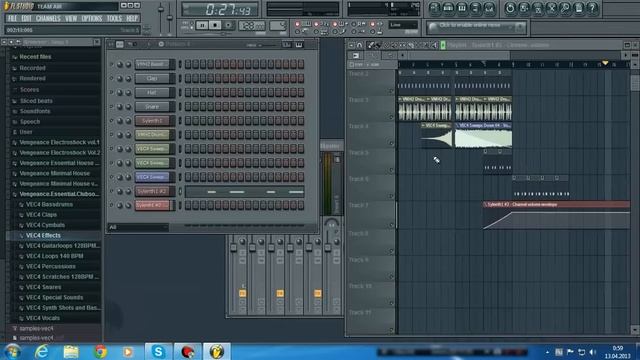This screenshot has width=640, height=360.
Task: Stop playback with the transport stop button
Action: click(215, 25)
